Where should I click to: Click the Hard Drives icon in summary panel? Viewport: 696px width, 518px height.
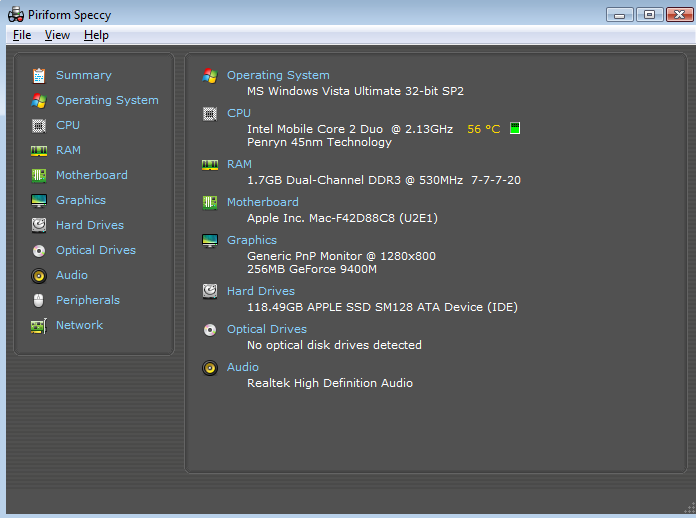coord(210,292)
